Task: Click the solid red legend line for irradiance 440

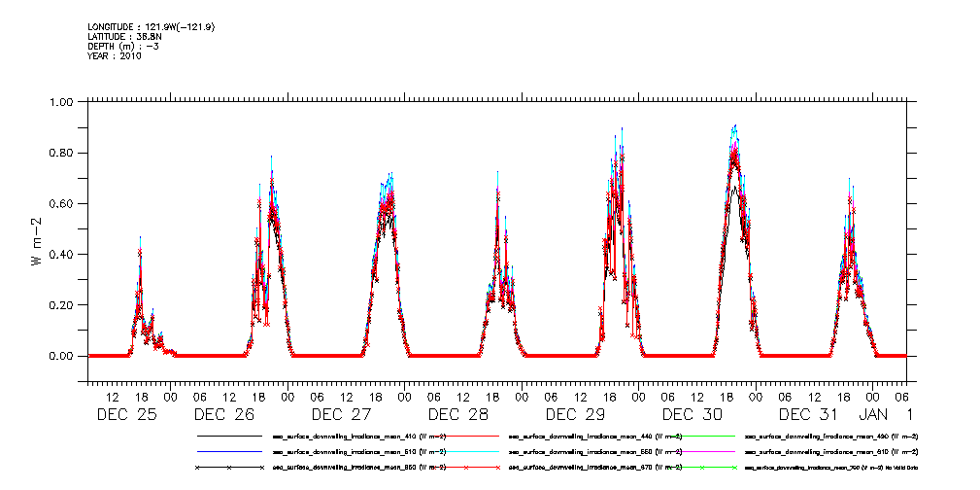Action: pyautogui.click(x=465, y=436)
